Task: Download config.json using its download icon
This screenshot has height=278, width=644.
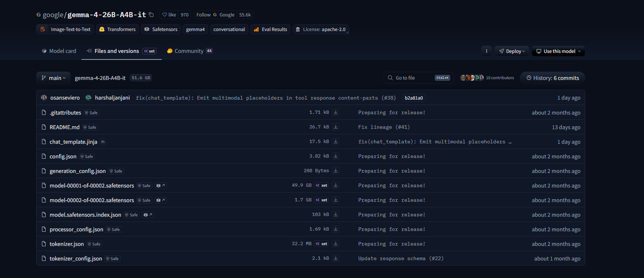Action: point(336,156)
